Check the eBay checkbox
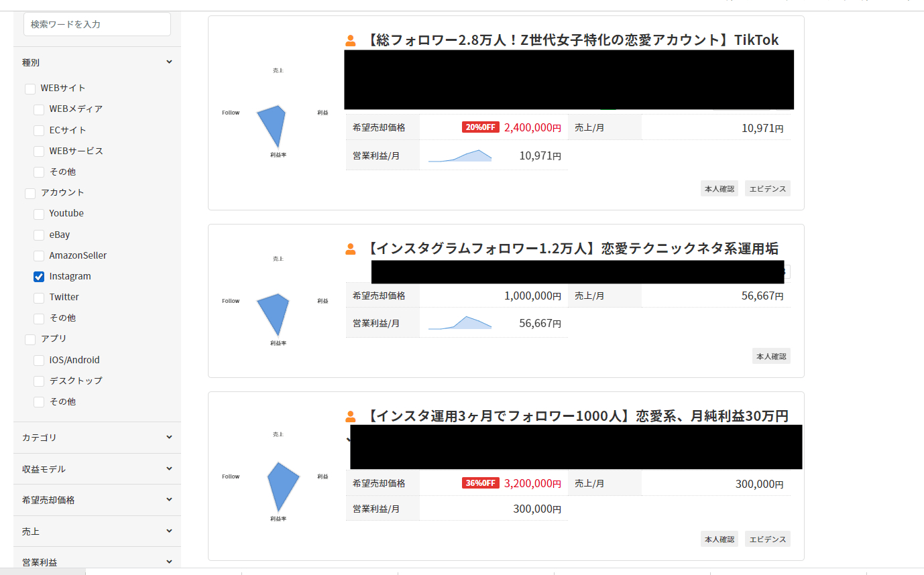The height and width of the screenshot is (575, 924). point(39,235)
